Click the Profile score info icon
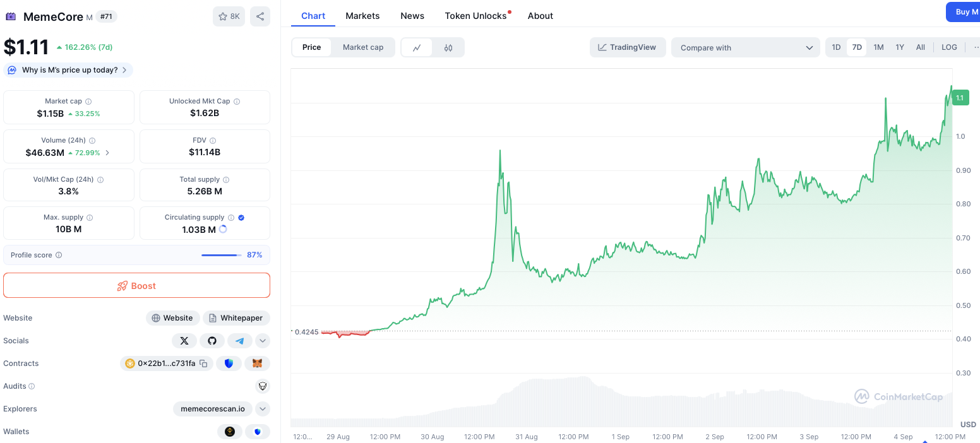980x443 pixels. tap(59, 256)
